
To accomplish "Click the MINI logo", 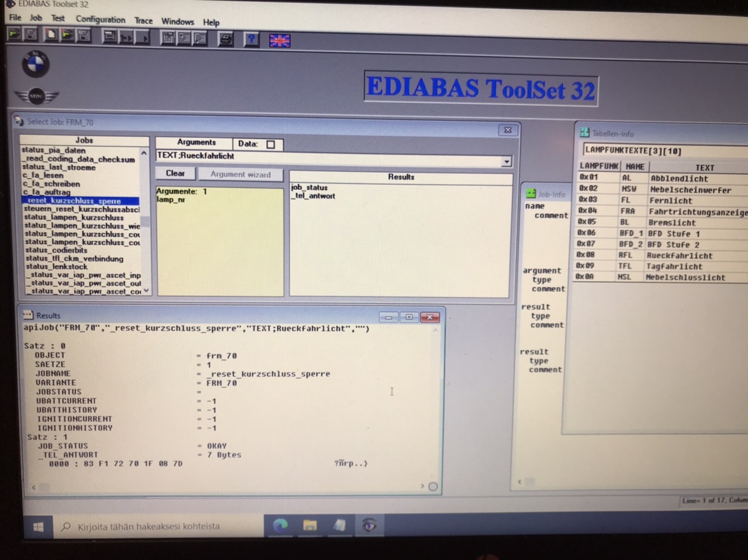I will pyautogui.click(x=36, y=96).
